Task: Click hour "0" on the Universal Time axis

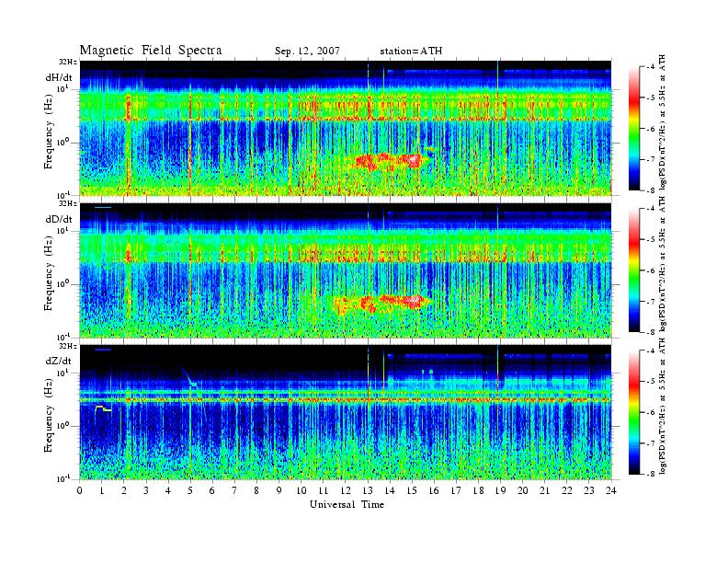Action: (x=80, y=491)
